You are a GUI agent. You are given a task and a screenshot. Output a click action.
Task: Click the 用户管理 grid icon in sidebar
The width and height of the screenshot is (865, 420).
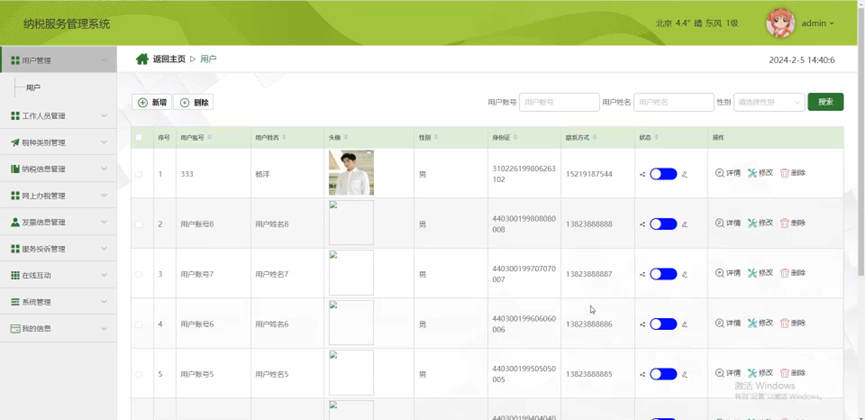pos(15,61)
